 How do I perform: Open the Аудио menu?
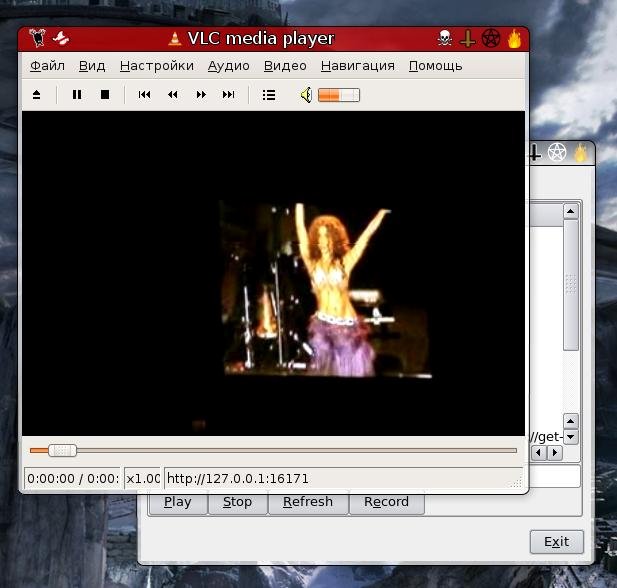pos(229,66)
